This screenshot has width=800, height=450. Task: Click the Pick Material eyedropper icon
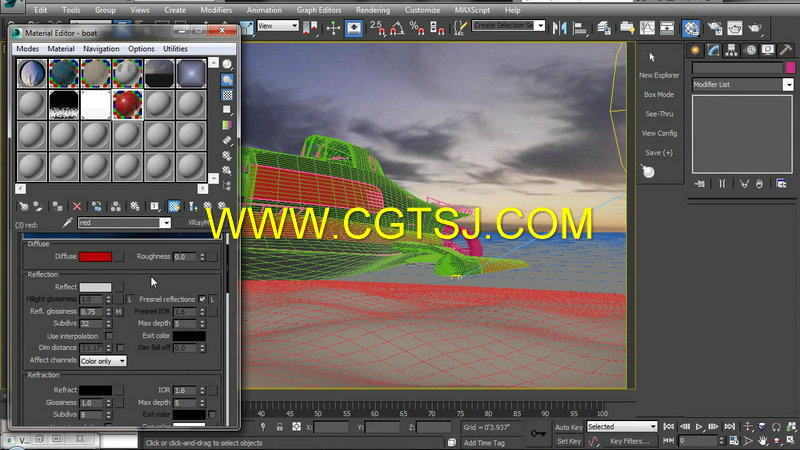(67, 222)
